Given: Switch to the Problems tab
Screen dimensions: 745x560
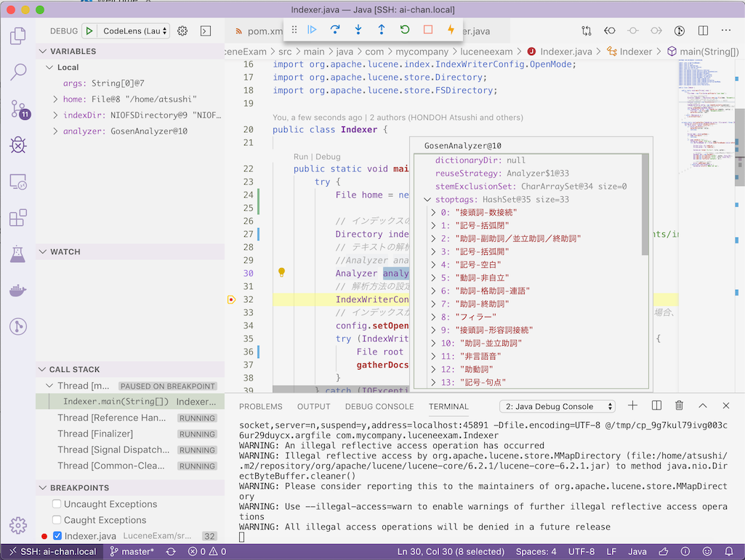Looking at the screenshot, I should [261, 407].
